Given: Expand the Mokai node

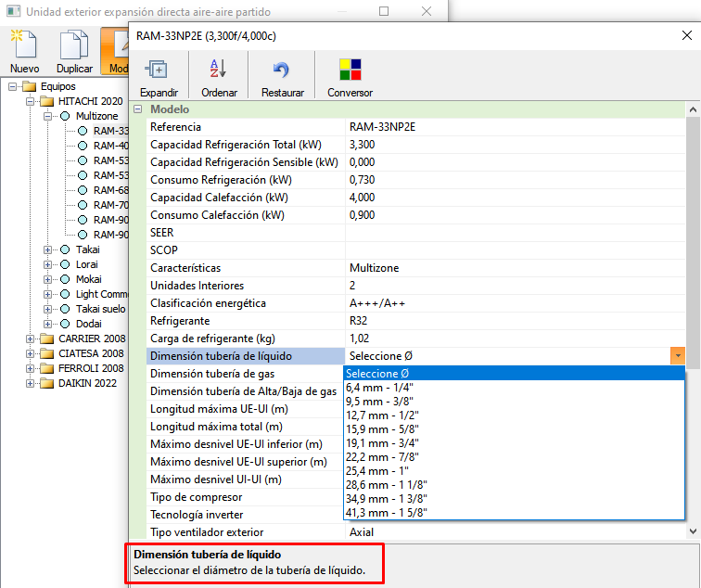Looking at the screenshot, I should (48, 279).
